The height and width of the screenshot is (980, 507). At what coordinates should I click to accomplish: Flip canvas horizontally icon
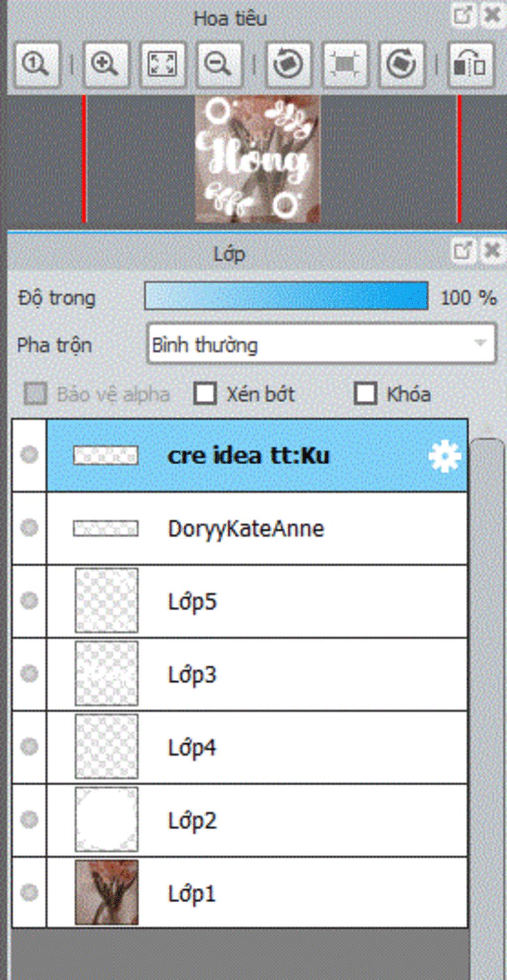pos(470,64)
